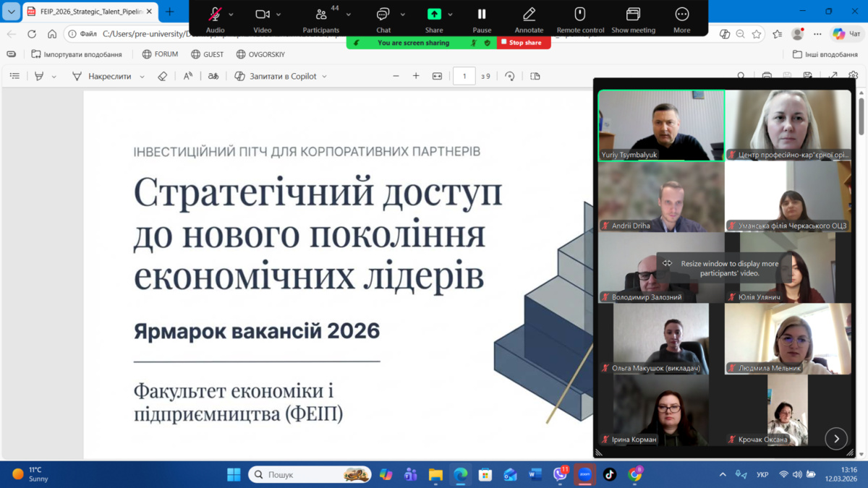This screenshot has width=868, height=488.
Task: Click Show meeting icon
Action: (x=633, y=14)
